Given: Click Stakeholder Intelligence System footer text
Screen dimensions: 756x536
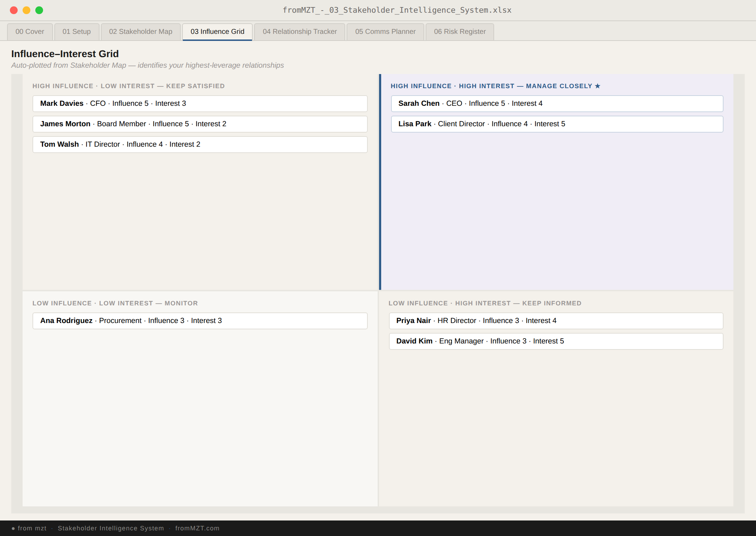Looking at the screenshot, I should 111,528.
